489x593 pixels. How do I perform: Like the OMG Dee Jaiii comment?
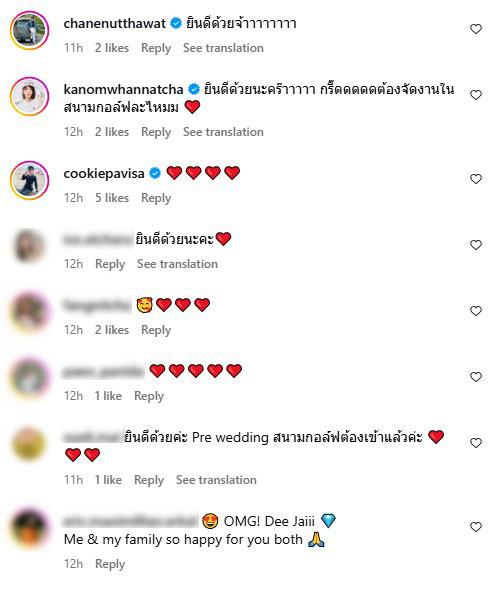point(476,527)
